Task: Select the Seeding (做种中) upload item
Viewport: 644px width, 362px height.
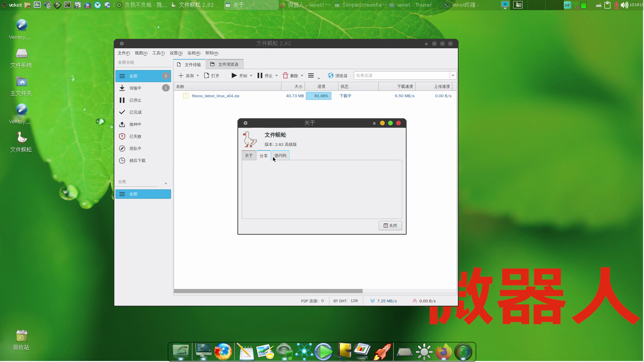Action: (135, 124)
